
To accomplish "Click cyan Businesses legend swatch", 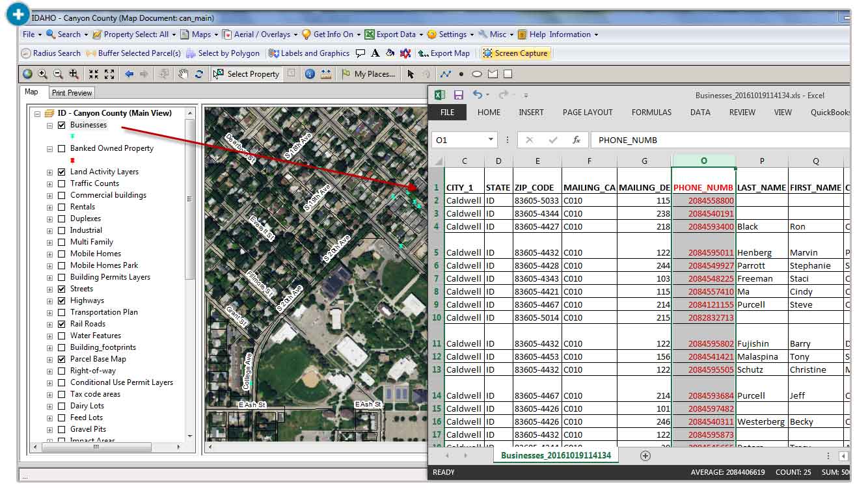I will point(72,136).
